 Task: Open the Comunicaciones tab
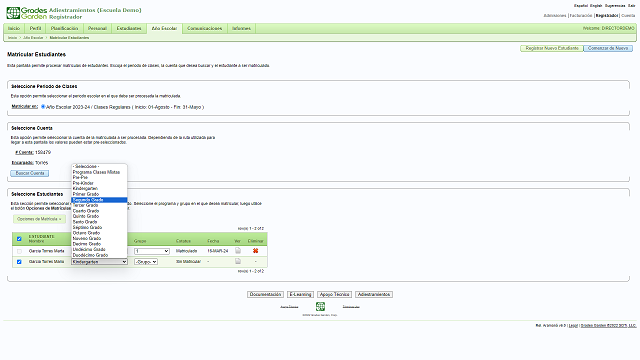204,29
